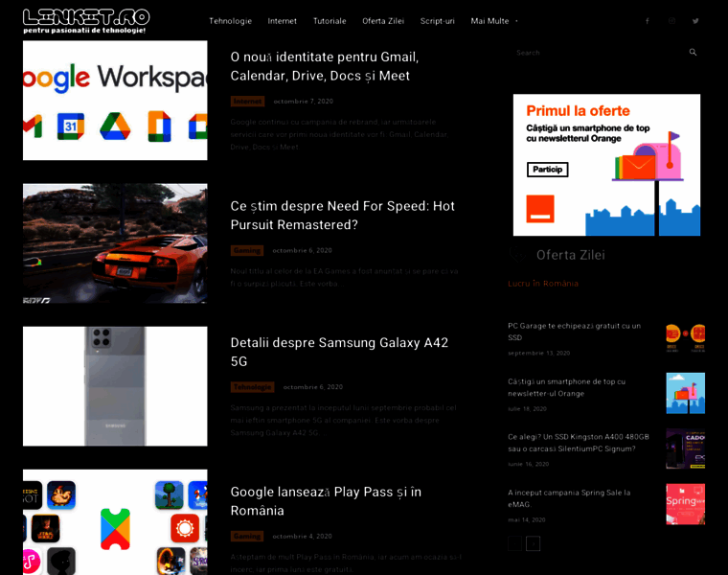Click date octombrie 4, 2020
Screen dimensions: 728x575
tap(303, 536)
